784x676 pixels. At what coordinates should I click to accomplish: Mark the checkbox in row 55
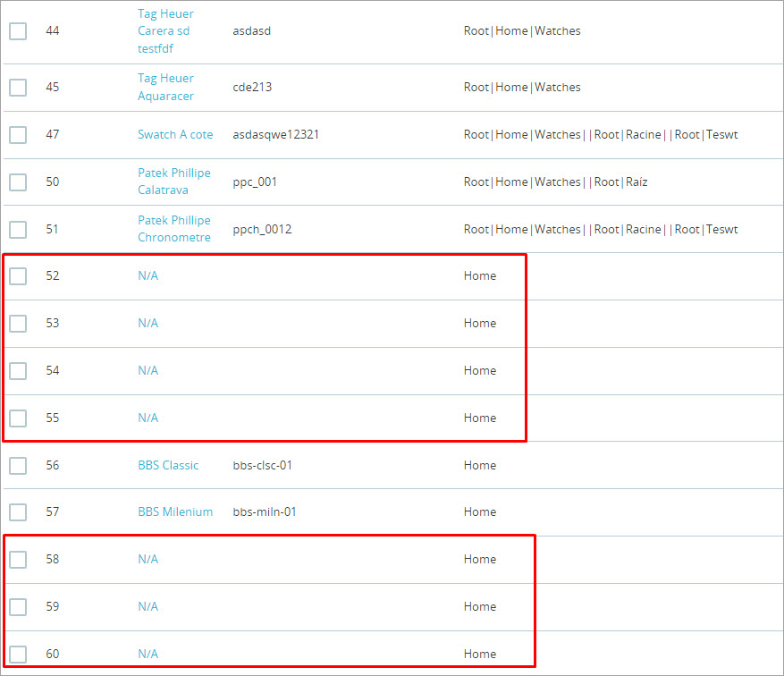pyautogui.click(x=18, y=418)
